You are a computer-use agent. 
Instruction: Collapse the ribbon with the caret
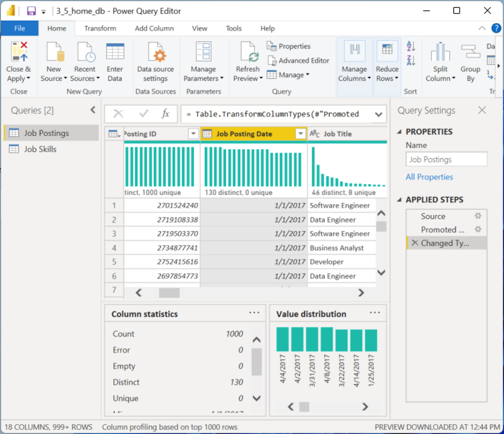(482, 28)
